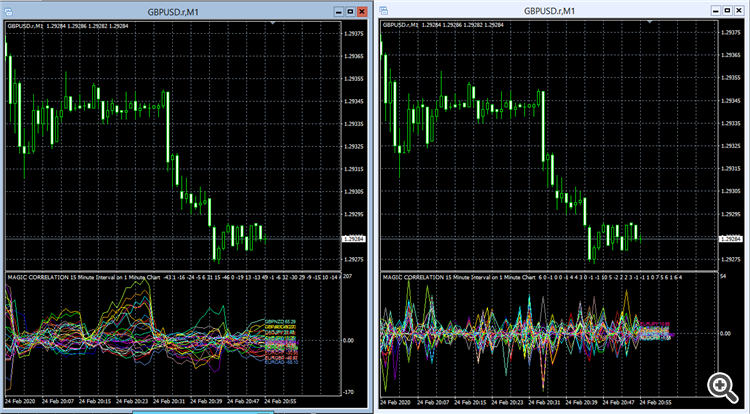Screen dimensions: 750x414
Task: Click the current price tag 1.29284 in left chart
Action: [x=354, y=238]
